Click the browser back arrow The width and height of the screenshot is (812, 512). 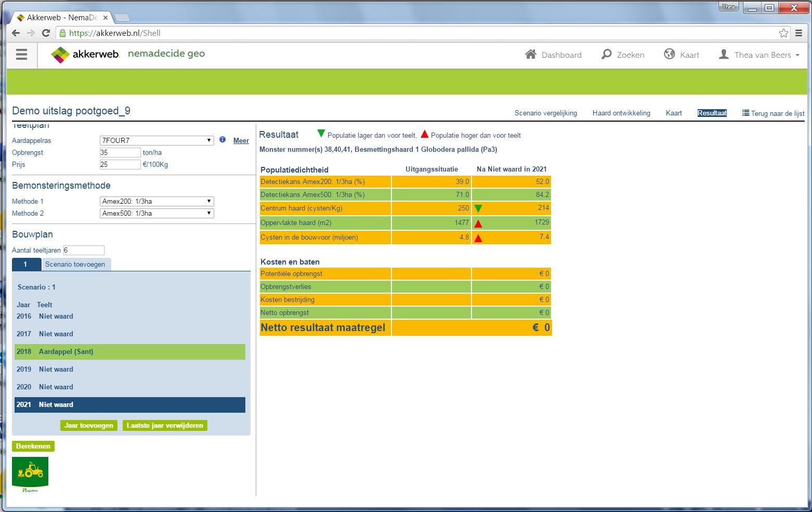16,33
